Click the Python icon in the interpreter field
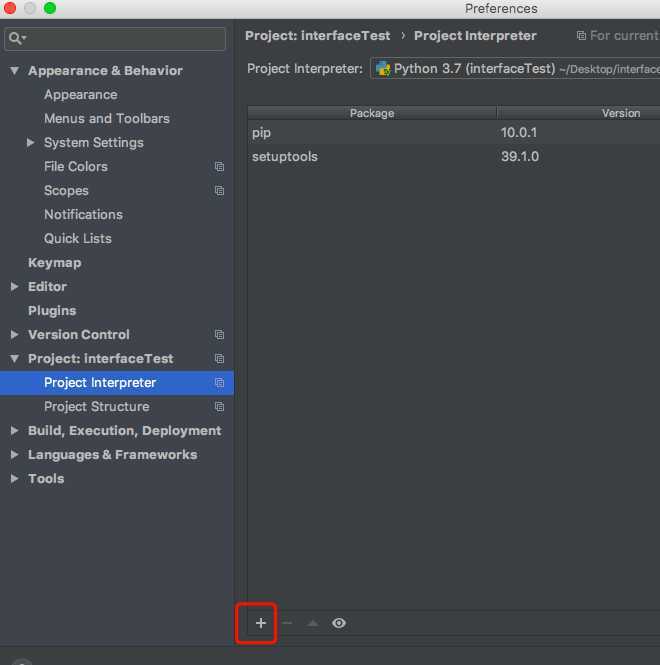This screenshot has width=660, height=665. tap(383, 68)
